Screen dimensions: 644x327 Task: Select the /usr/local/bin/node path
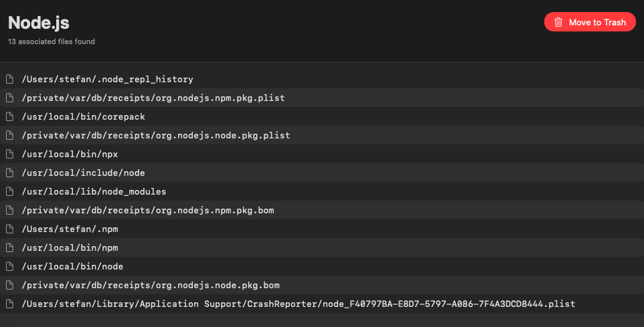72,267
